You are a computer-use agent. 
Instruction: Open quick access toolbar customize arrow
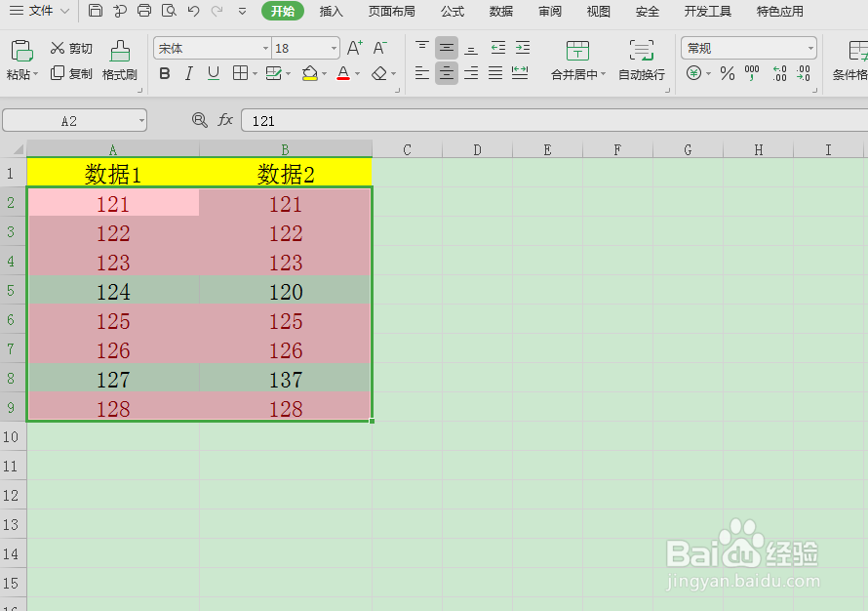242,11
